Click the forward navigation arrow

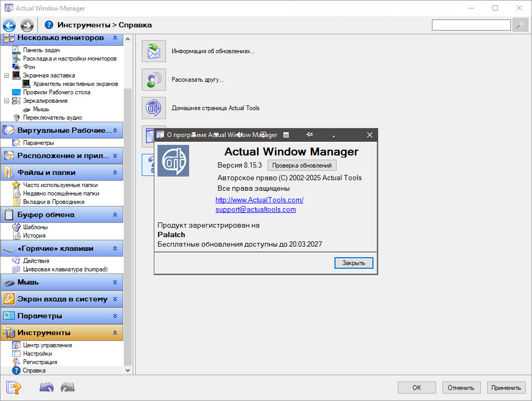27,25
